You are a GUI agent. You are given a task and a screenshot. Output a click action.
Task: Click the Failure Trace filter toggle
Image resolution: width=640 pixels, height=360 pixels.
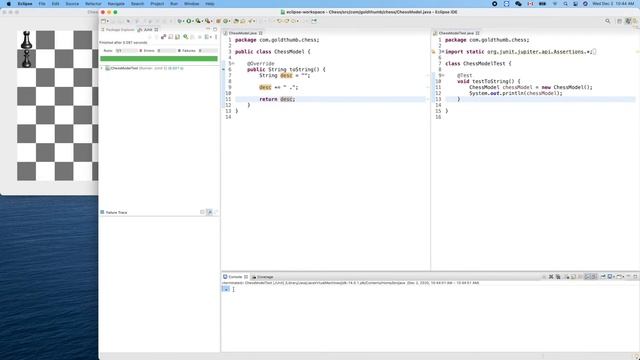click(209, 212)
